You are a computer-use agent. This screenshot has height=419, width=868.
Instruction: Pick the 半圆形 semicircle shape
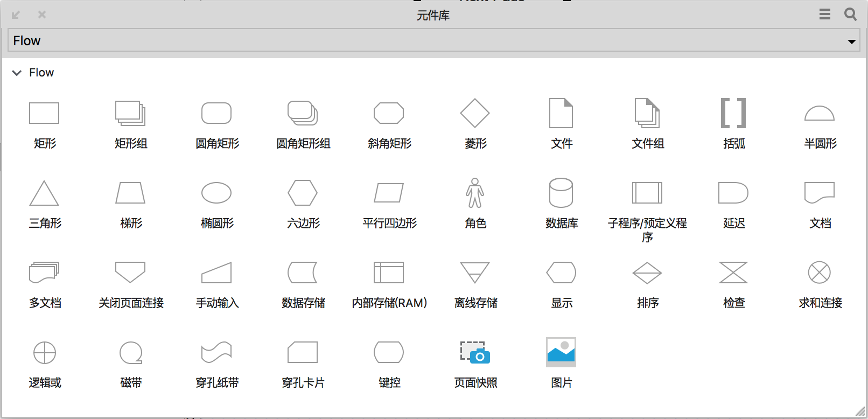[x=820, y=113]
